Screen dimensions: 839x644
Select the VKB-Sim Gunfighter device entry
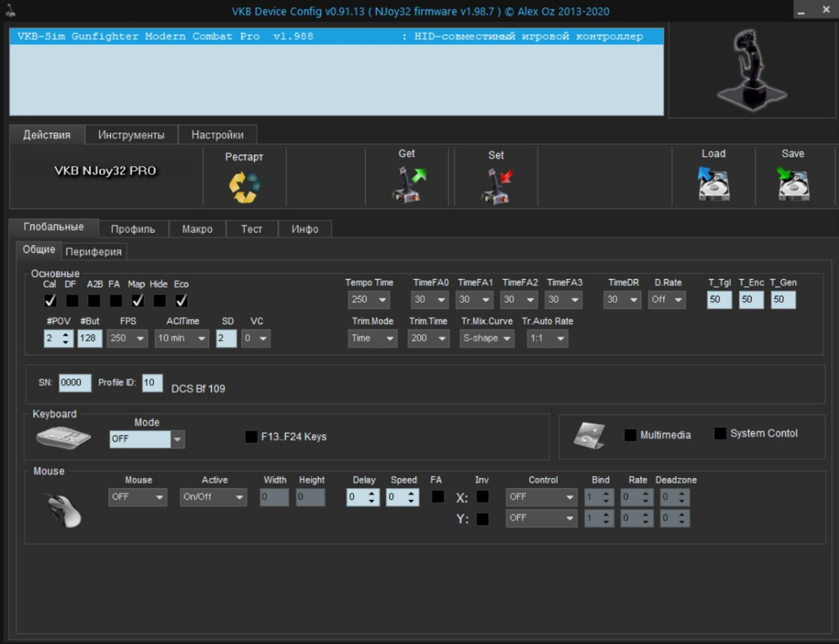(336, 36)
